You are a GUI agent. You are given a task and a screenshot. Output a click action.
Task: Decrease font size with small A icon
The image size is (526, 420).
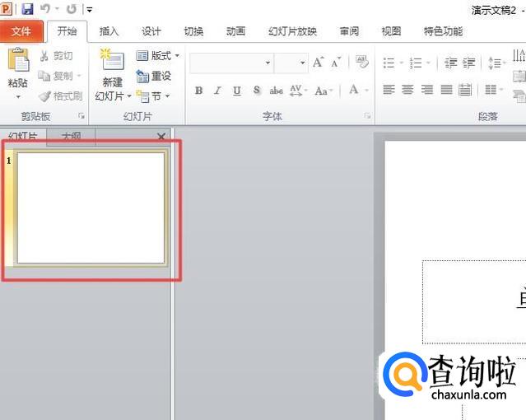click(x=336, y=62)
